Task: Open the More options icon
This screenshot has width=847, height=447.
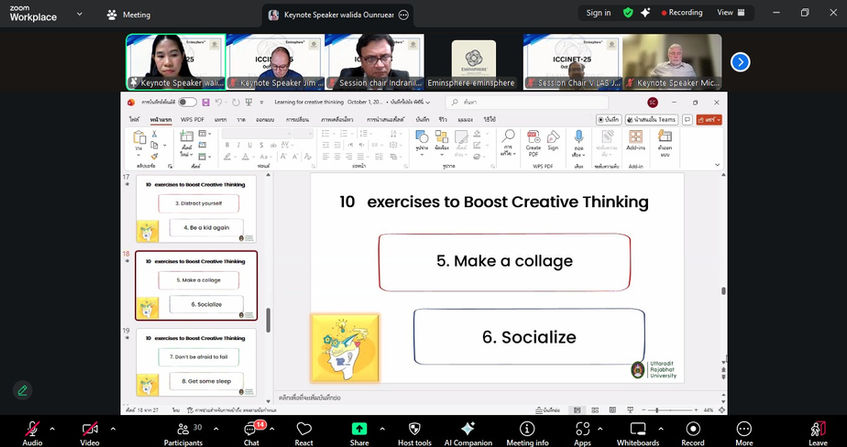Action: (744, 429)
